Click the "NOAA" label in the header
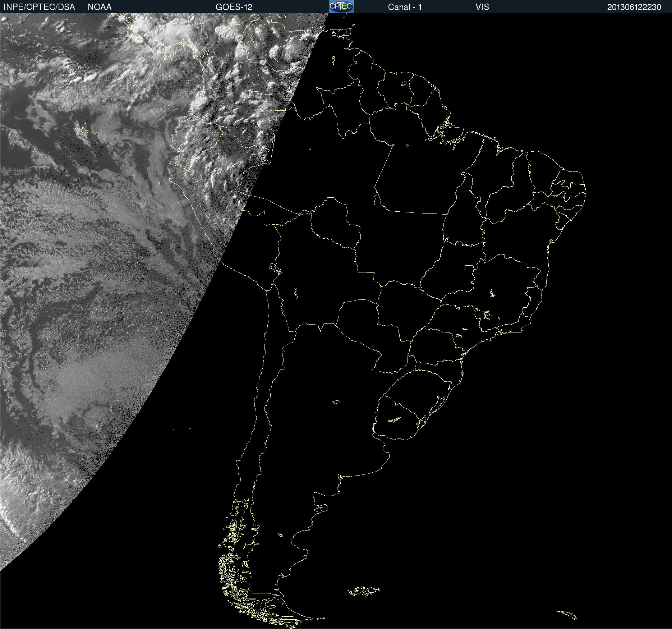This screenshot has height=629, width=672. coord(100,7)
